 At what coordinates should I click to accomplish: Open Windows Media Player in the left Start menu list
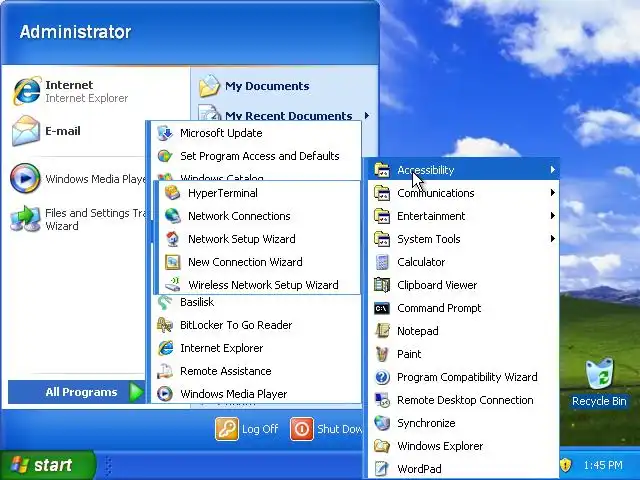coord(78,179)
